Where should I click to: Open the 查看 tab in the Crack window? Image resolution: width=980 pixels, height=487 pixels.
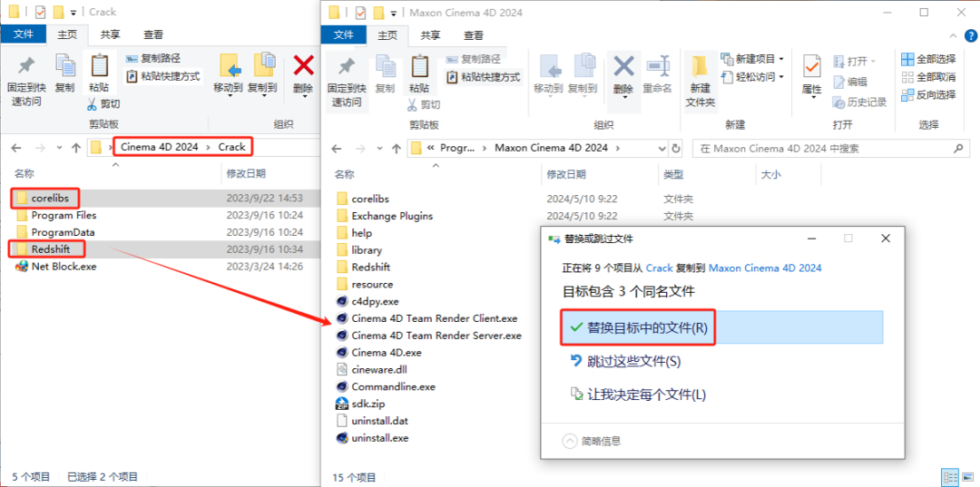coord(153,35)
